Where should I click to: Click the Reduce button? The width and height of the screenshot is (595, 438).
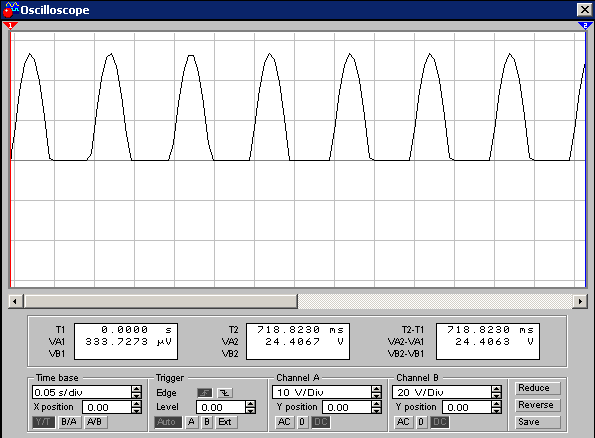coord(537,388)
